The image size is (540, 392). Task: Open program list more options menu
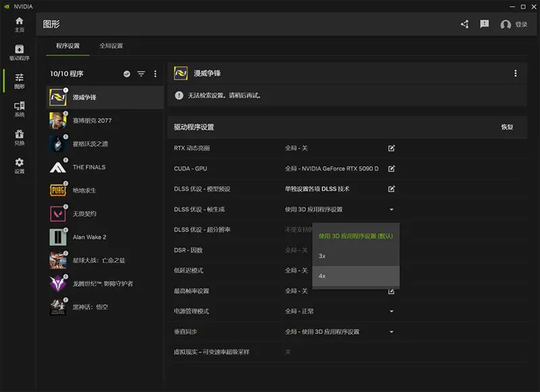155,74
